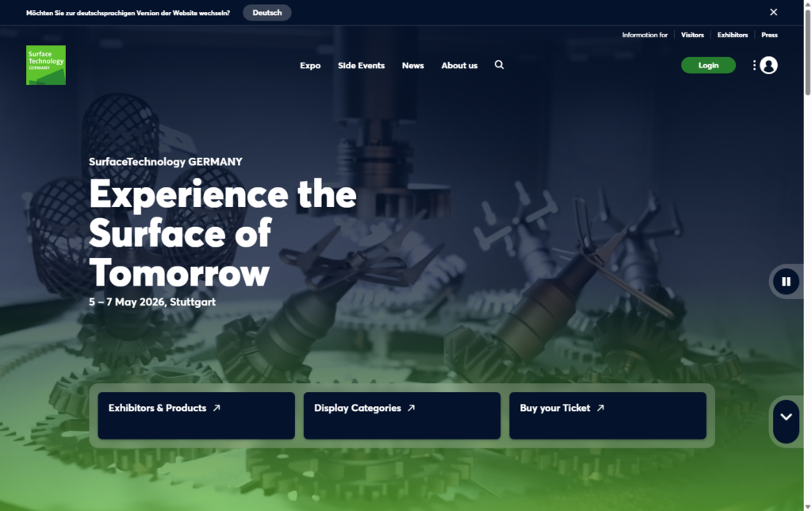Open the three-dot more options menu

pyautogui.click(x=754, y=65)
